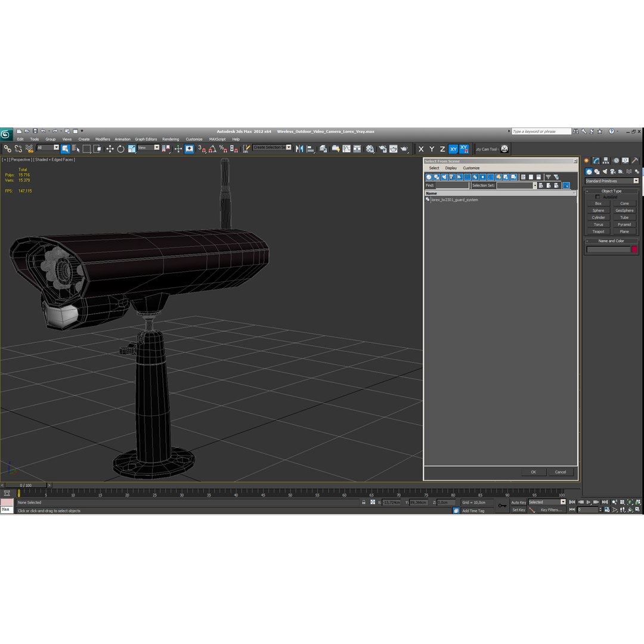Open the Rendering menu
This screenshot has width=644, height=644.
point(171,139)
